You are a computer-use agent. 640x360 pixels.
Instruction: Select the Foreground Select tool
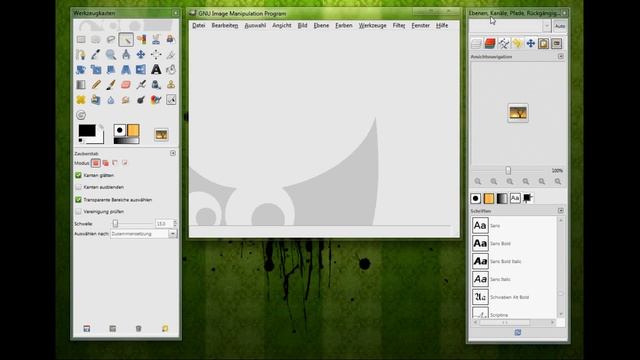click(171, 40)
